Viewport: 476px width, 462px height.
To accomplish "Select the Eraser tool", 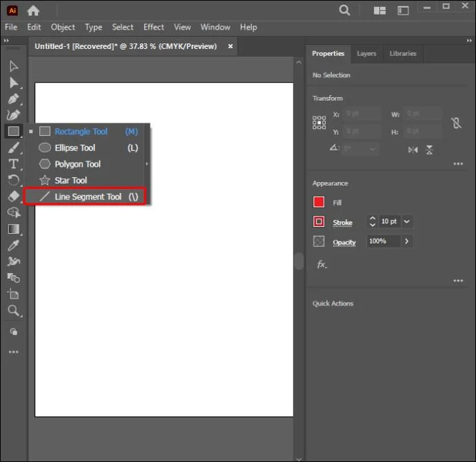I will [13, 197].
